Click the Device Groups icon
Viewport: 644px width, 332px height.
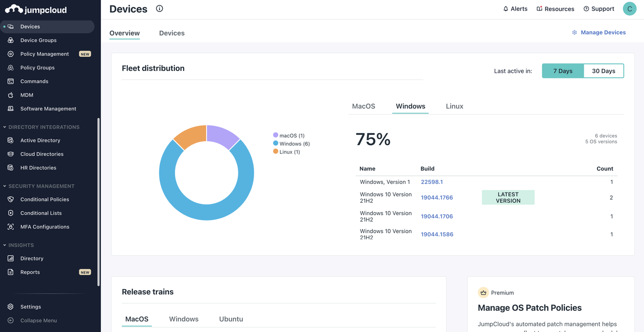[11, 40]
